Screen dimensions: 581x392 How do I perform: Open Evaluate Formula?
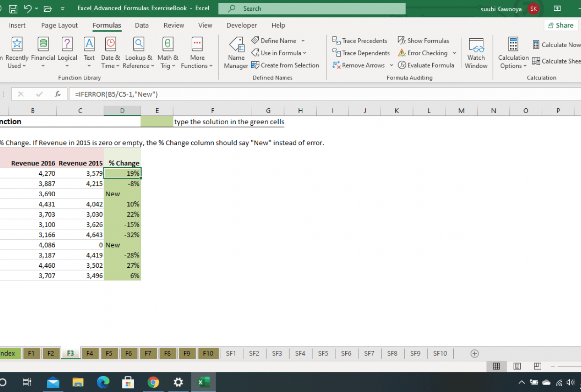coord(426,65)
